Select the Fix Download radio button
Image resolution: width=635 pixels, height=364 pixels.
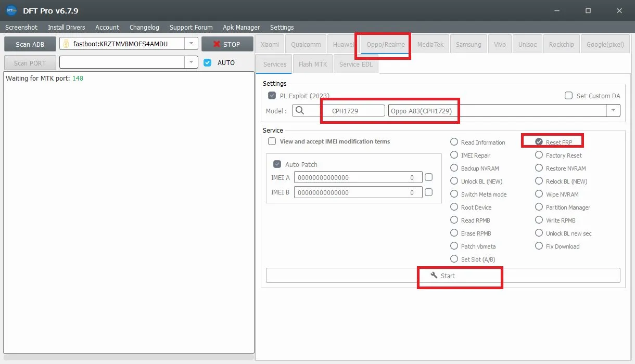click(539, 246)
